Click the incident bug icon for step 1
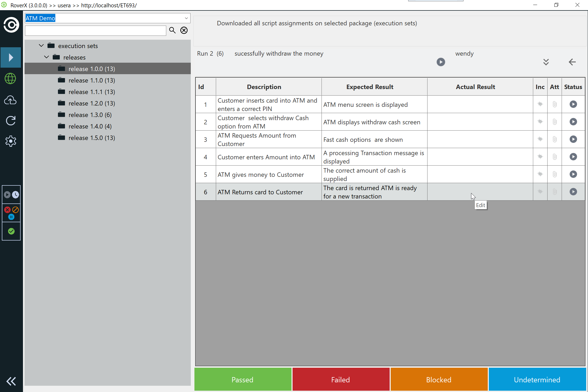This screenshot has height=392, width=588. point(540,104)
